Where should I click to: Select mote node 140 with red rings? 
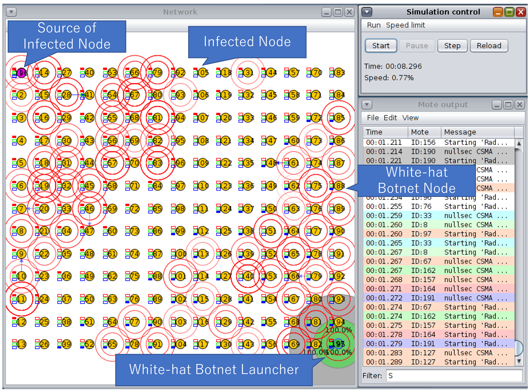248,276
